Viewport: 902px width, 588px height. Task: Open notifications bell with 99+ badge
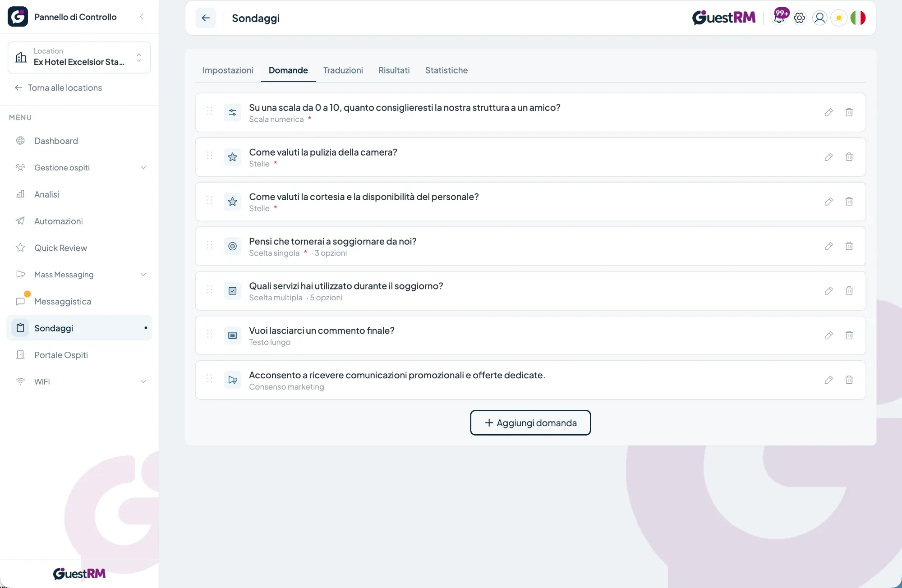[779, 17]
